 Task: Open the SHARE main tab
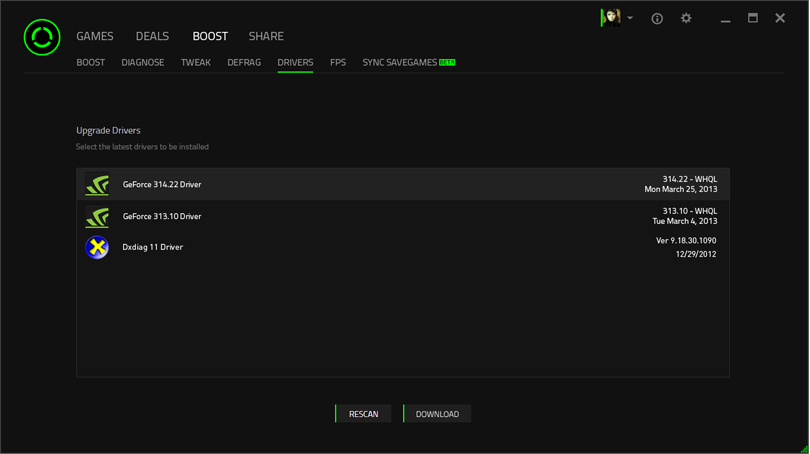pyautogui.click(x=266, y=36)
